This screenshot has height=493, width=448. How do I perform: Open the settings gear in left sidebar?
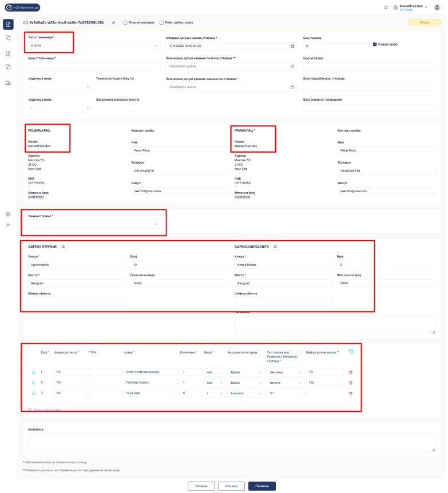click(x=9, y=214)
